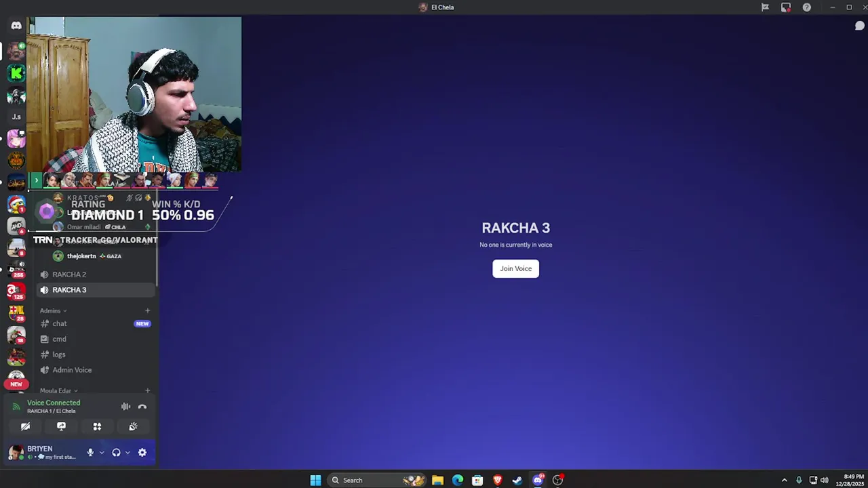Image resolution: width=868 pixels, height=488 pixels.
Task: Open the jack-o-lantern pumpkin server icon
Action: [x=16, y=160]
